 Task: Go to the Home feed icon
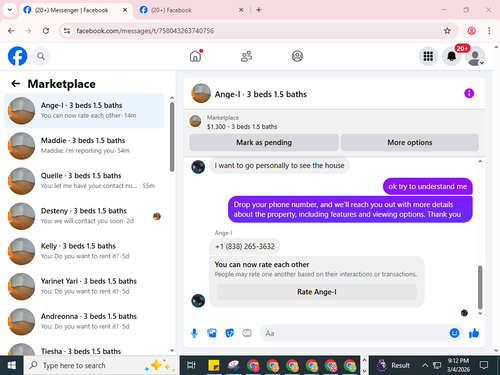196,56
